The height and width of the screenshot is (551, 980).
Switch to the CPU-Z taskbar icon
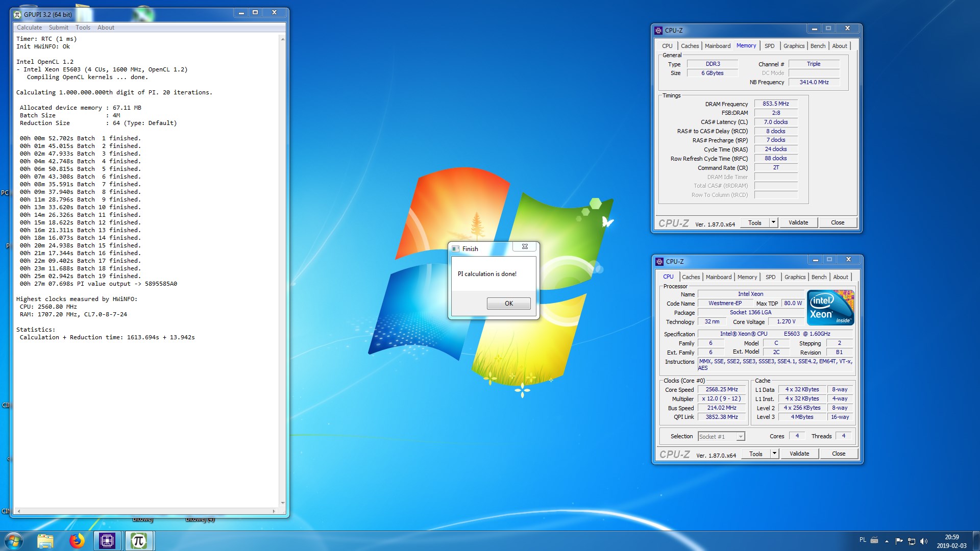click(107, 540)
